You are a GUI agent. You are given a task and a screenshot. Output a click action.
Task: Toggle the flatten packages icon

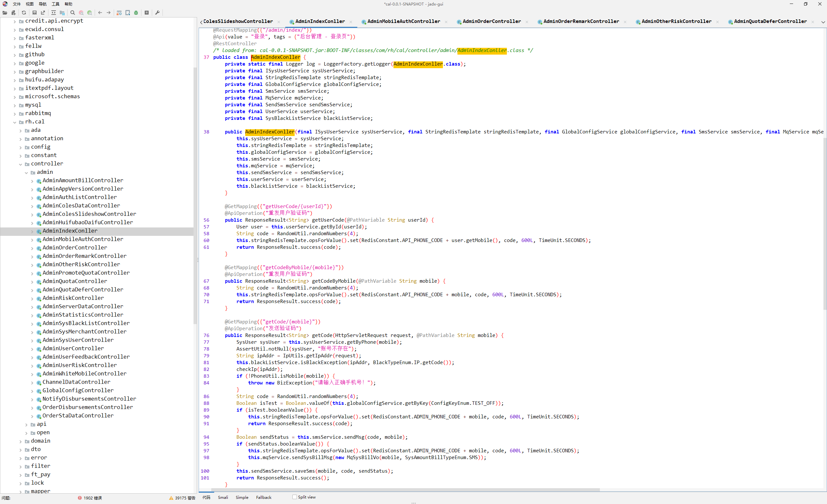62,13
